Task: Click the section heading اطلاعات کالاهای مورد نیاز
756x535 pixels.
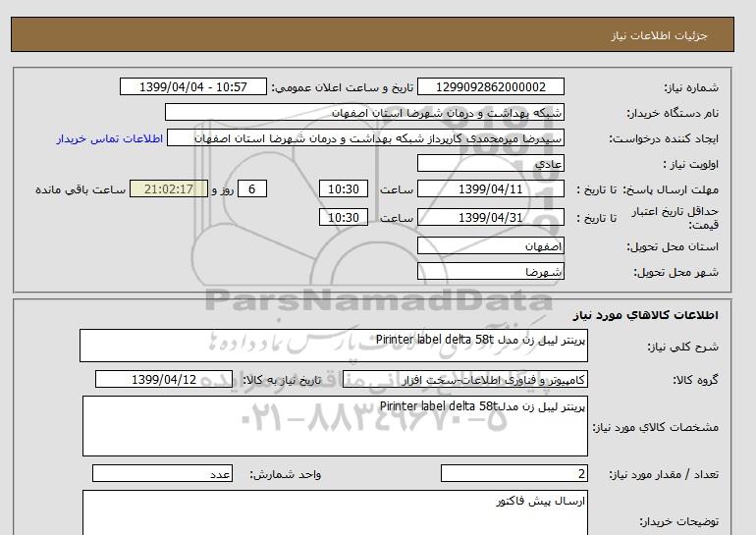Action: coord(646,315)
